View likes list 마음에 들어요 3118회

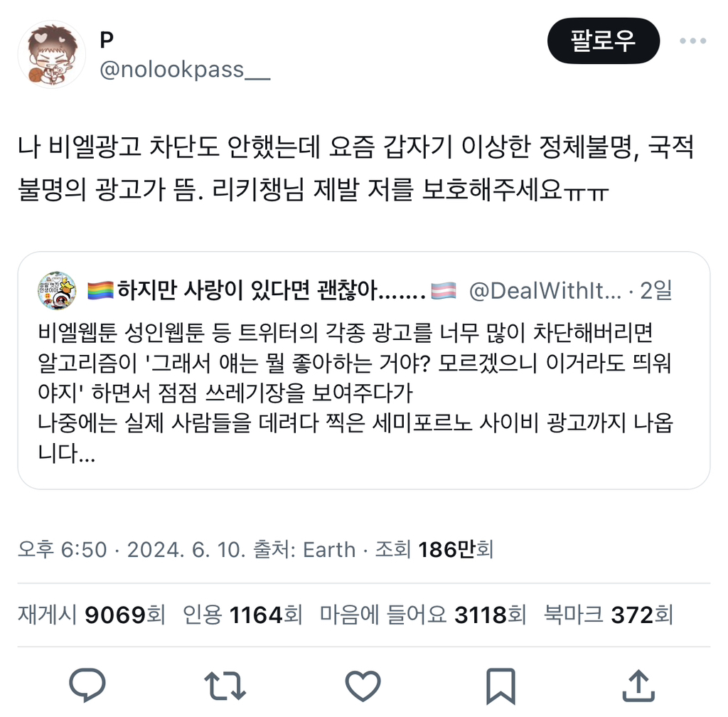[423, 615]
